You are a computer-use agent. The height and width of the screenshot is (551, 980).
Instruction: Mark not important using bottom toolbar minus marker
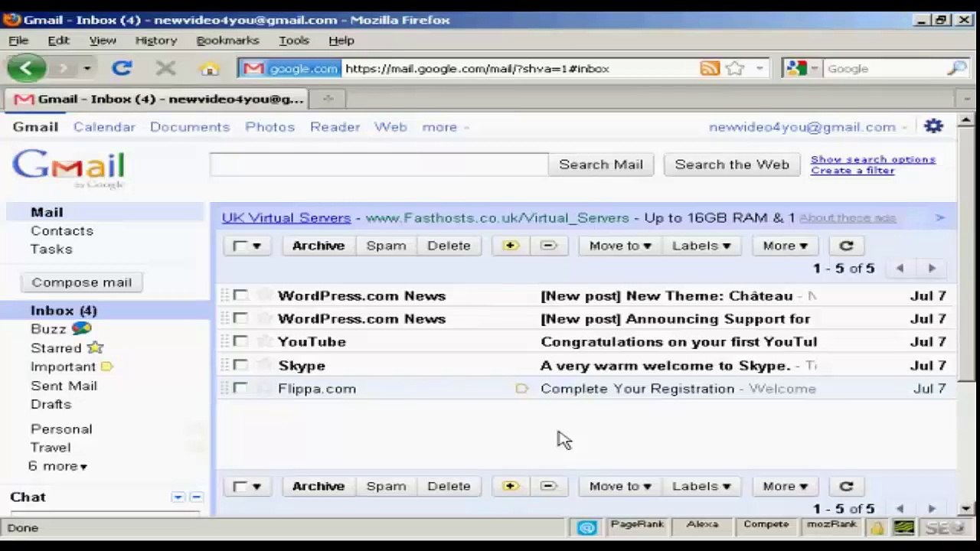549,486
